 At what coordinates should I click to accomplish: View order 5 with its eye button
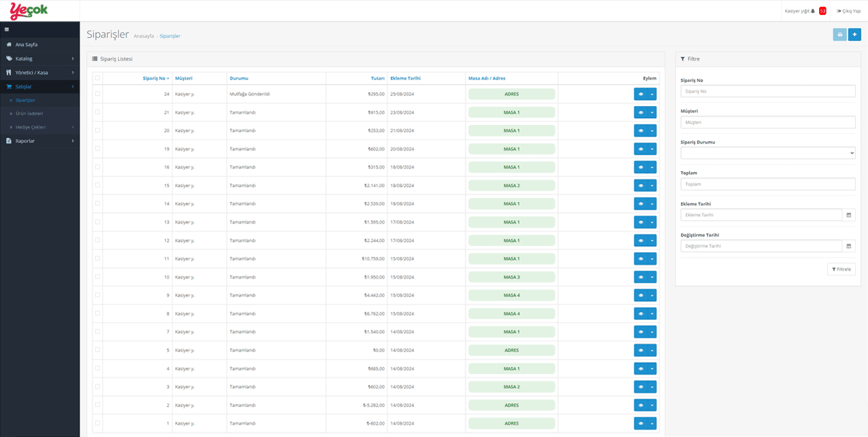[x=640, y=350]
